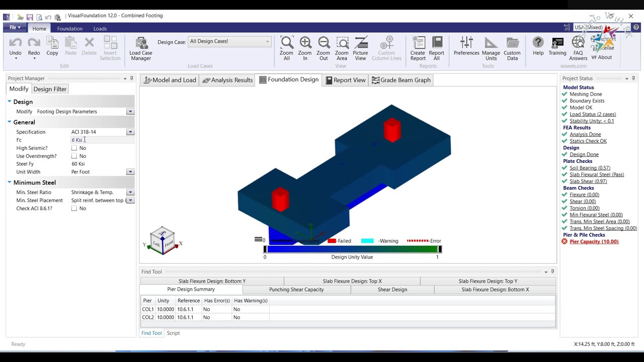Click the view orientation cube

(x=163, y=240)
